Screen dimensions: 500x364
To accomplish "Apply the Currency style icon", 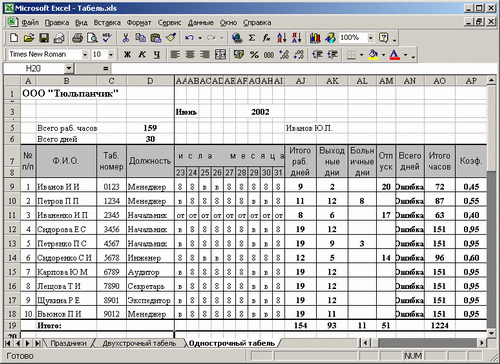I will click(x=239, y=54).
